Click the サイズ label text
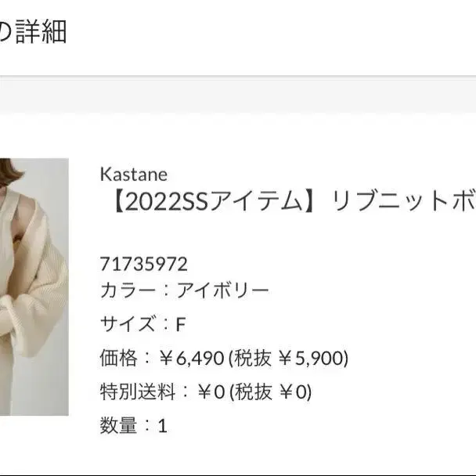Screen dimensions: 476x476 pos(128,323)
